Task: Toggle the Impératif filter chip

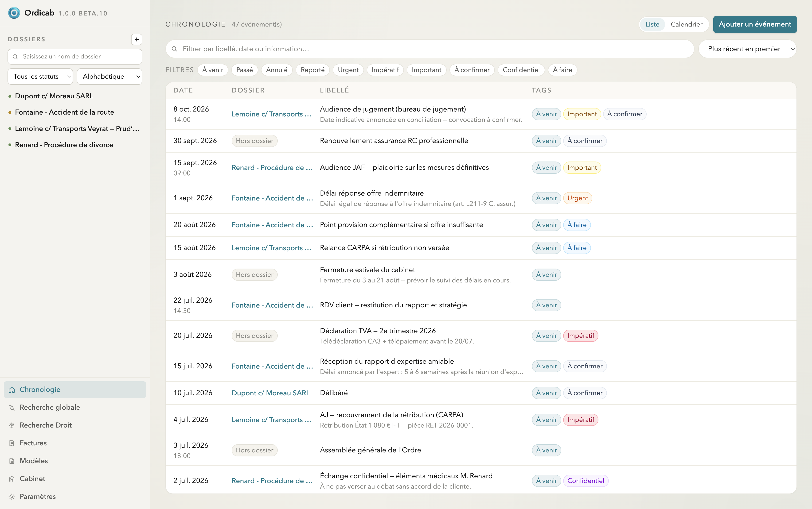Action: click(385, 70)
